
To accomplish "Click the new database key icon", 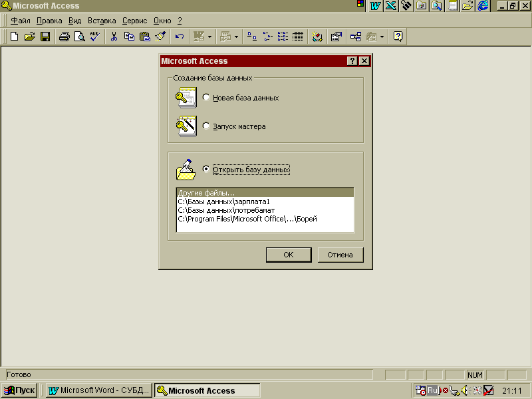I will (x=186, y=98).
